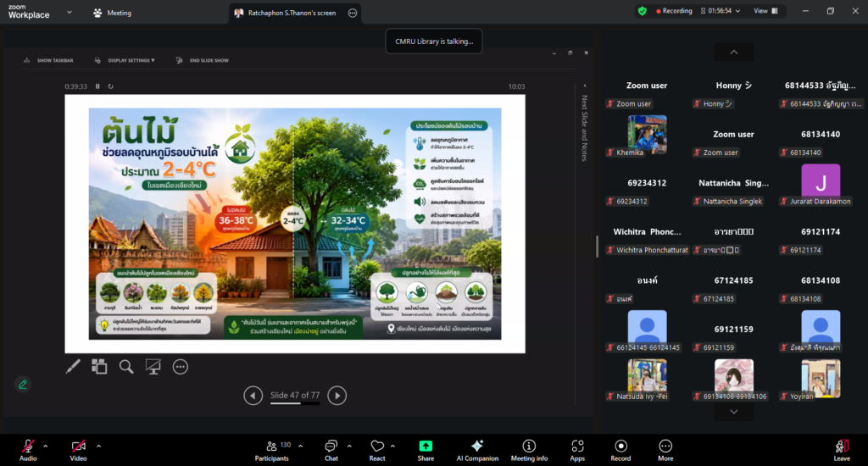
Task: Select the magnifier zoom into slide icon
Action: click(126, 366)
